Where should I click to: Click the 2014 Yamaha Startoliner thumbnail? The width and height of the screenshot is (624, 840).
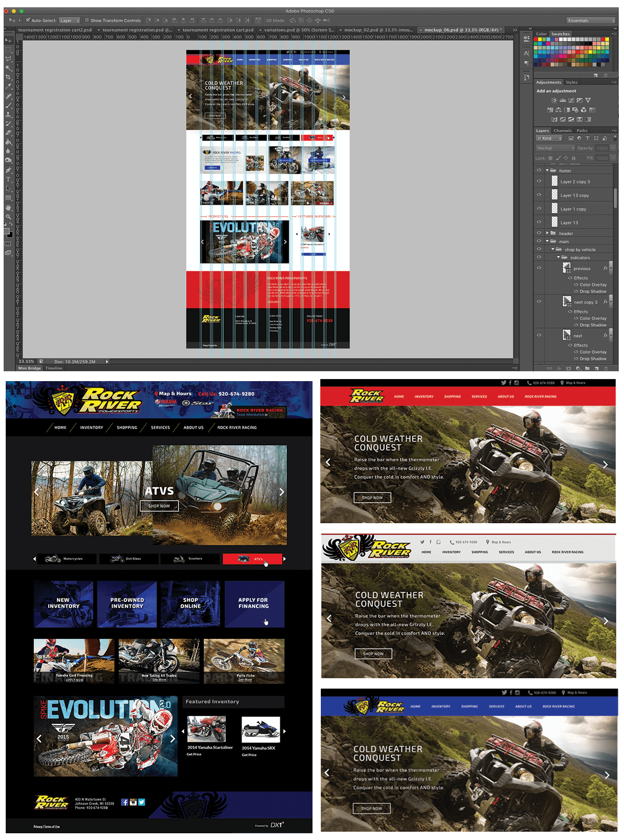click(206, 730)
